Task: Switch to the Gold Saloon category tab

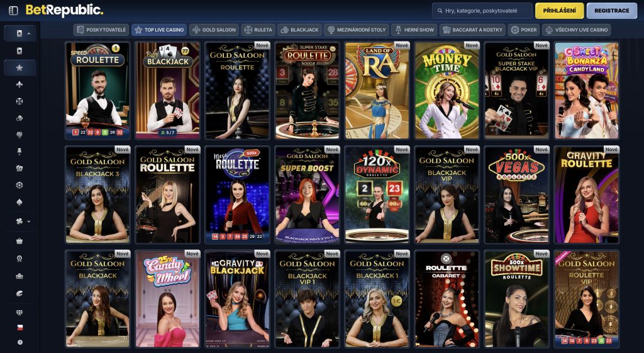Action: (214, 30)
